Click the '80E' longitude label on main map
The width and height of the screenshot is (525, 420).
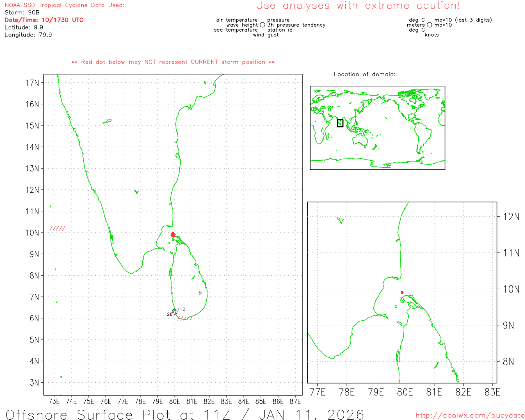175,401
